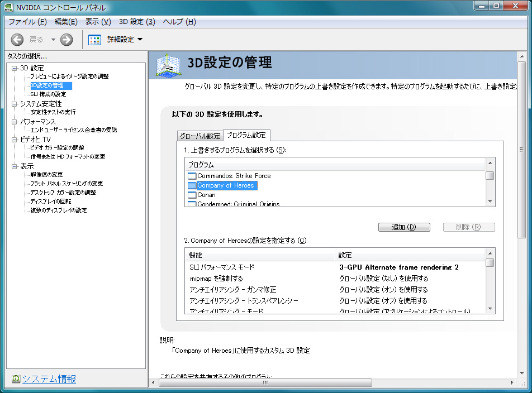The height and width of the screenshot is (393, 532).
Task: Switch to the グローバル設定 tab
Action: pos(200,136)
